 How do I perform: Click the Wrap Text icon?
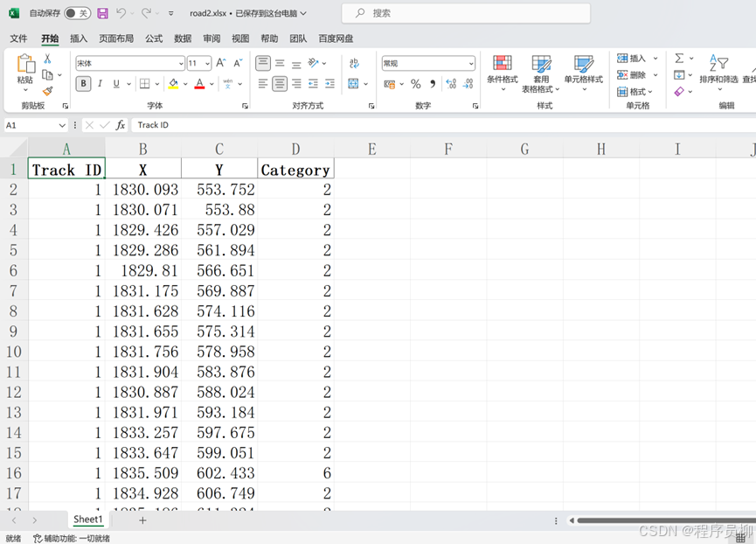(354, 63)
